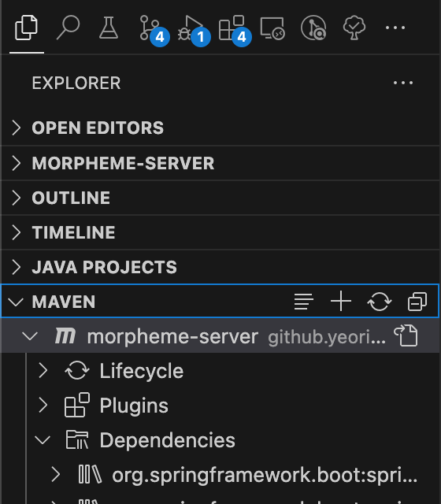Select org.springframework.boot:spri... dependency row

[x=220, y=475]
